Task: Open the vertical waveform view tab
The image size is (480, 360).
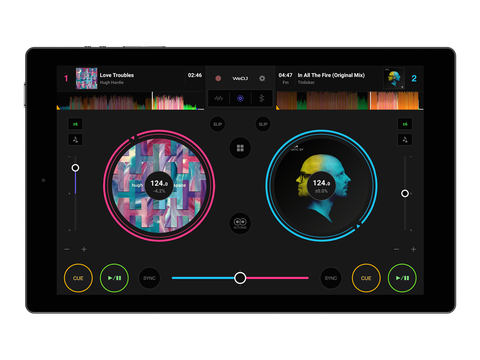Action: (262, 98)
